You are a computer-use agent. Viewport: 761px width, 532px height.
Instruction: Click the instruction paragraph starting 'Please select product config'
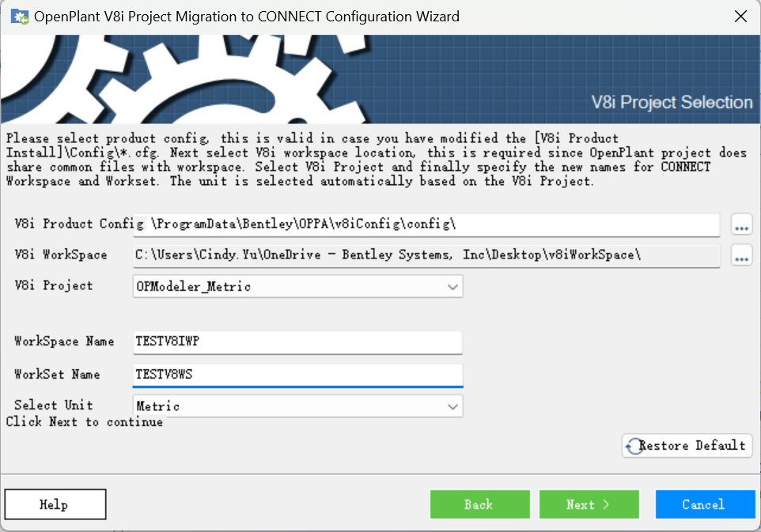376,160
